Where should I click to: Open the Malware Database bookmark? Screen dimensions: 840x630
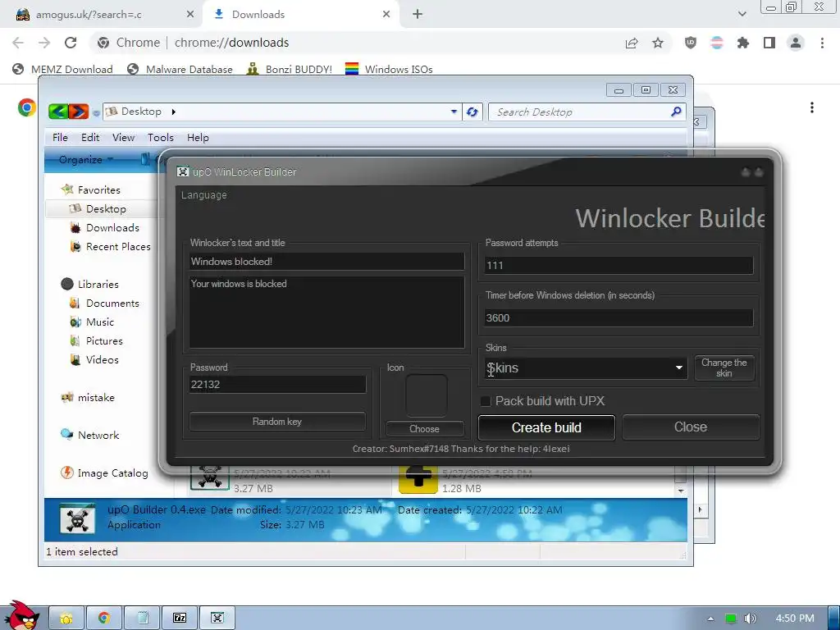(x=180, y=70)
